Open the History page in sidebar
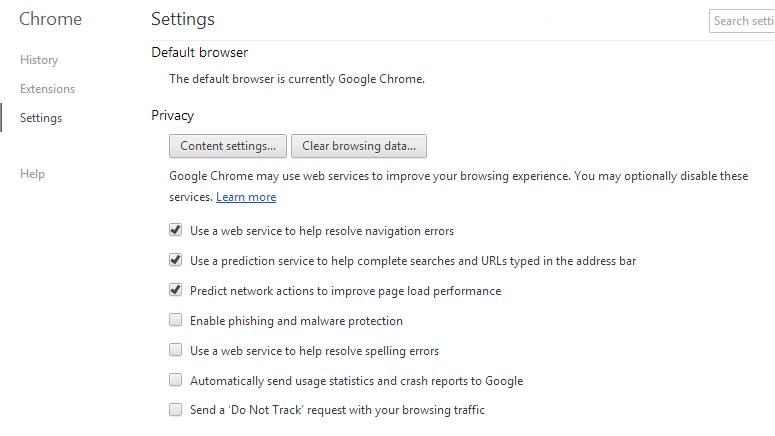 [x=39, y=60]
